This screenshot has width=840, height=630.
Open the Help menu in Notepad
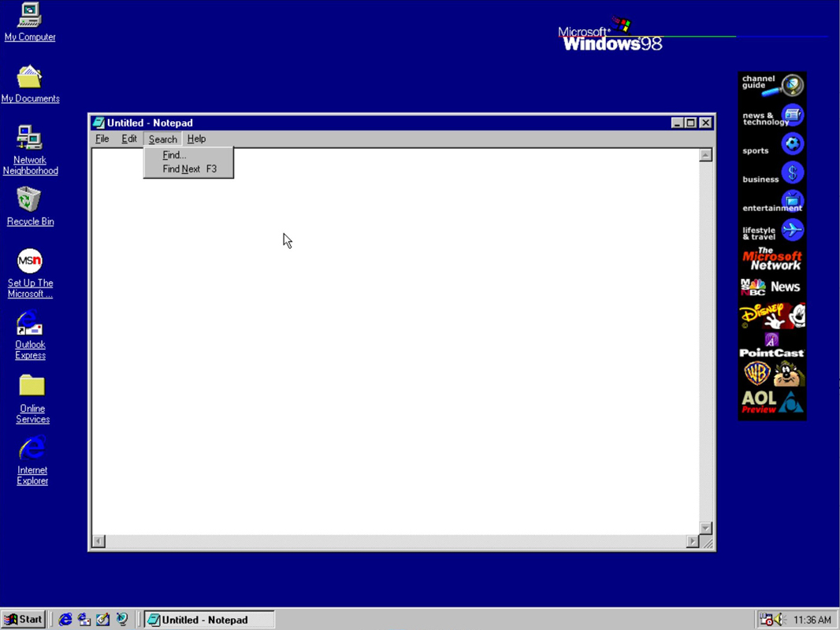(x=197, y=139)
